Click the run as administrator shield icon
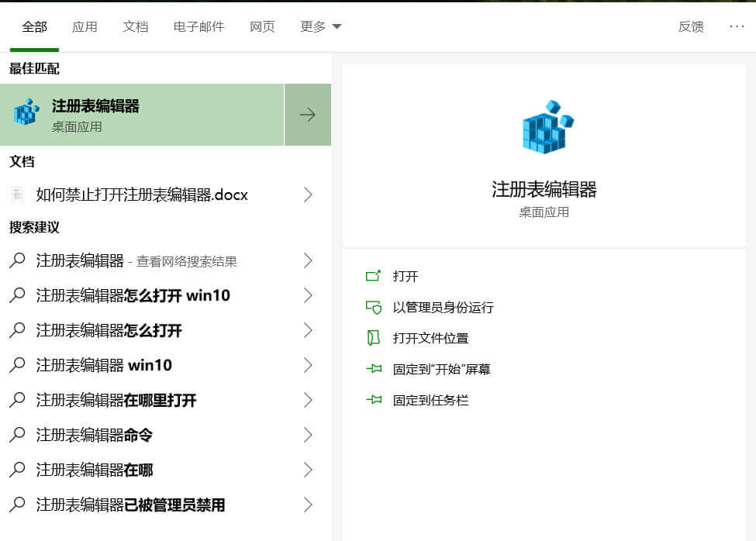The image size is (756, 541). click(x=374, y=307)
